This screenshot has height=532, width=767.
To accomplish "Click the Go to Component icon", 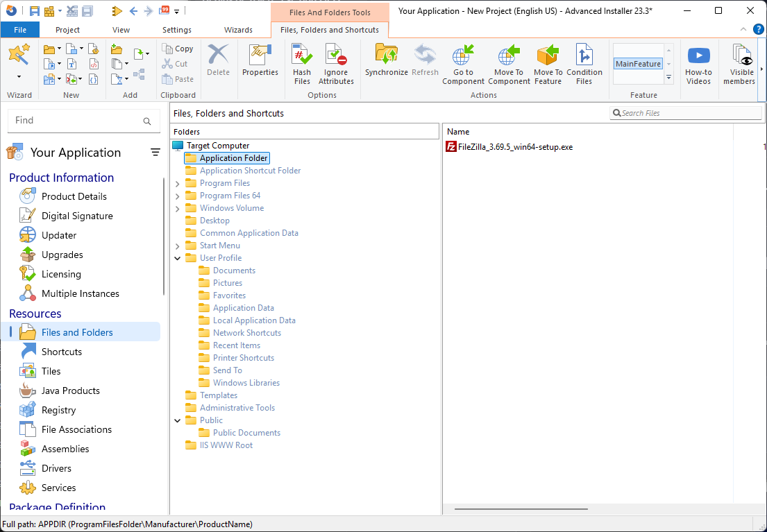I will (463, 62).
